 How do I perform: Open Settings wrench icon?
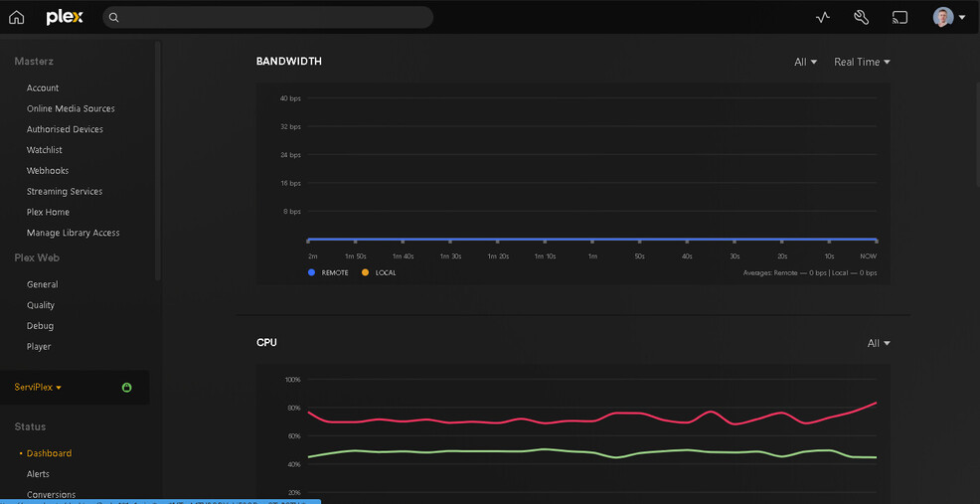coord(862,18)
